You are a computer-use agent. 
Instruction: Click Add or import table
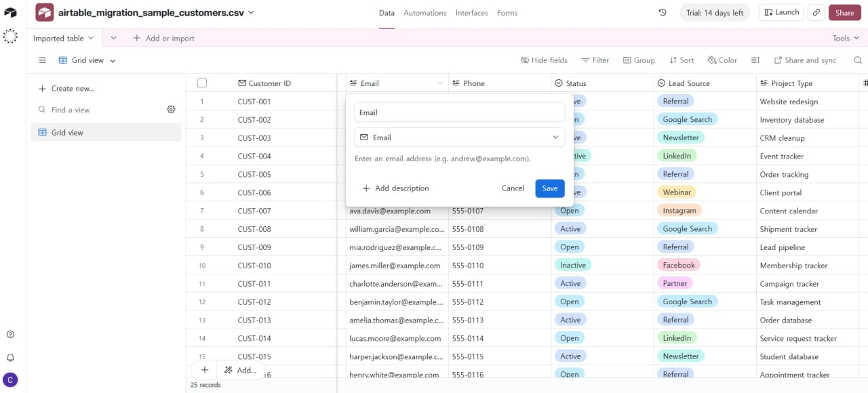(x=163, y=39)
